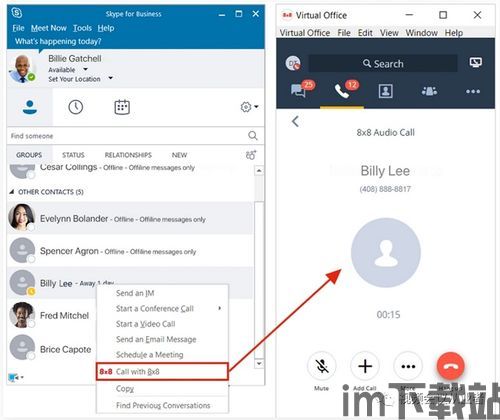Open the Meet Now menu
Viewport: 500px width, 420px height.
tap(49, 28)
